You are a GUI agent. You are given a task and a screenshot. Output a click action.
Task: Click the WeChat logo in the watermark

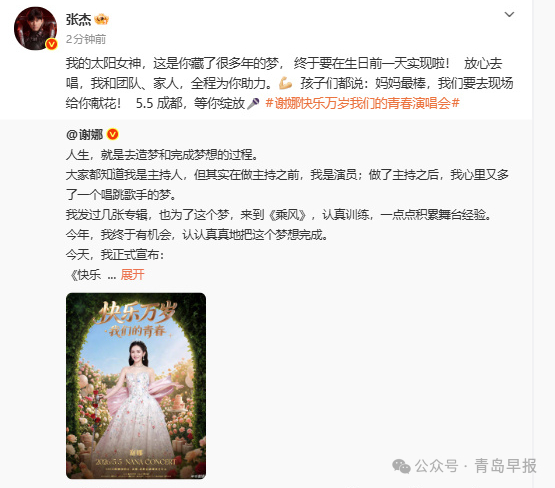click(401, 466)
